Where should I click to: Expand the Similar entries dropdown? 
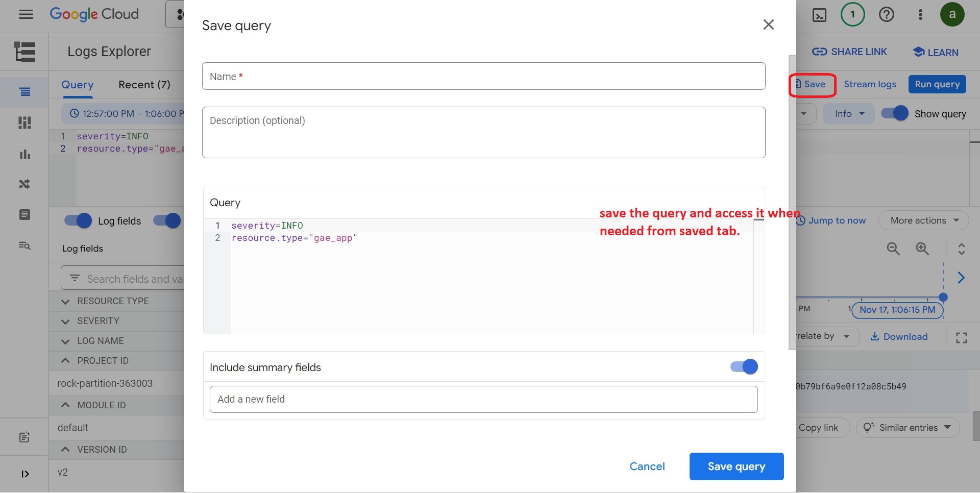pyautogui.click(x=908, y=428)
